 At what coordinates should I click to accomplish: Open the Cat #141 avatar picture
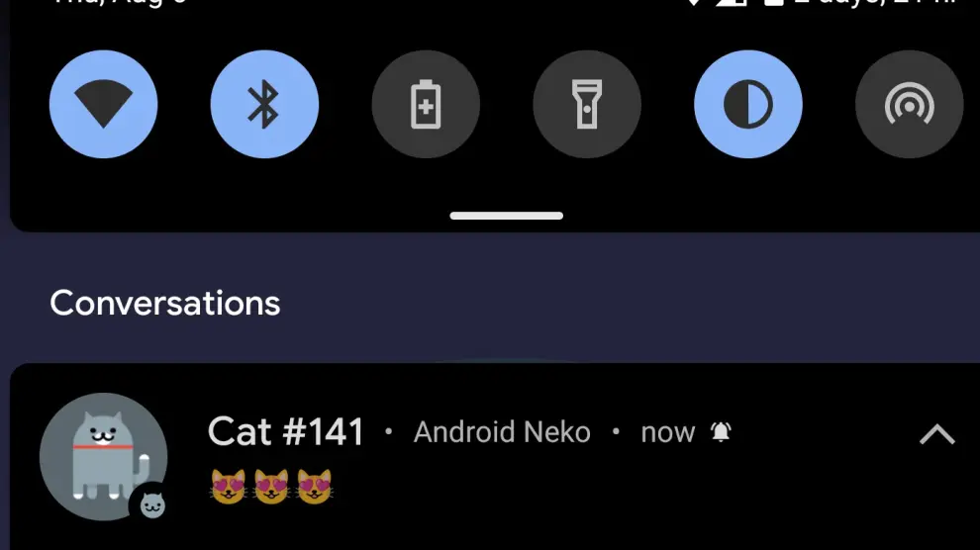[x=103, y=456]
